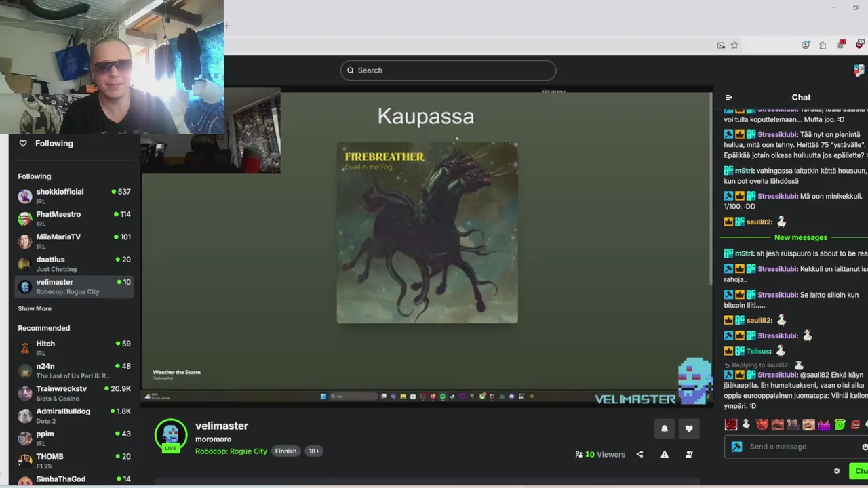Insert the purple equalizer quick emote
The width and height of the screenshot is (868, 488).
(x=824, y=425)
